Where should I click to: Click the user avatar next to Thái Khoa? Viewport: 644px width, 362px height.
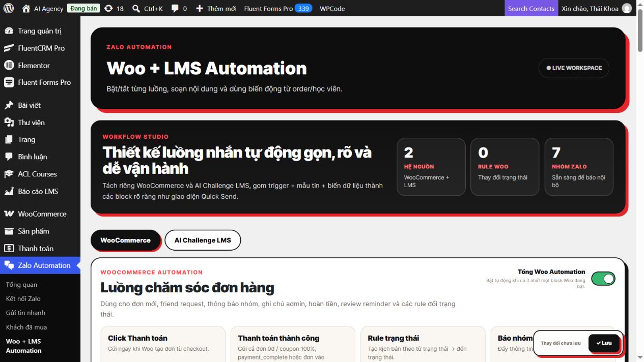click(x=627, y=8)
